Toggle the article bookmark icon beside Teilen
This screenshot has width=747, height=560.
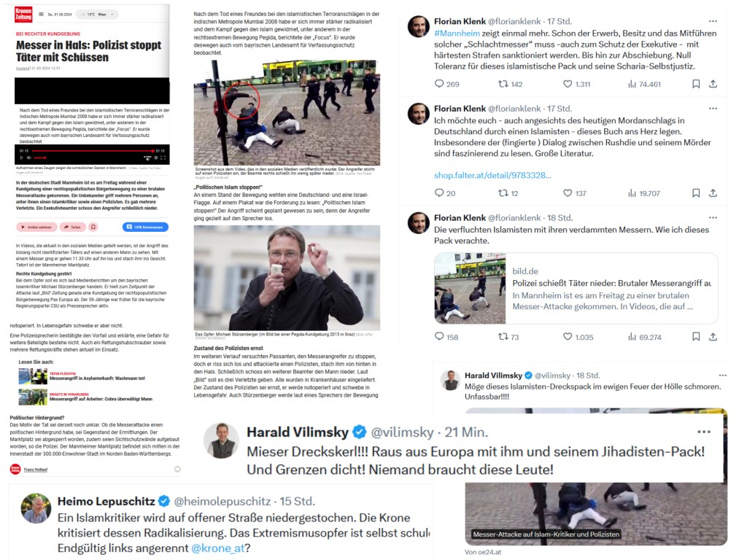[93, 227]
